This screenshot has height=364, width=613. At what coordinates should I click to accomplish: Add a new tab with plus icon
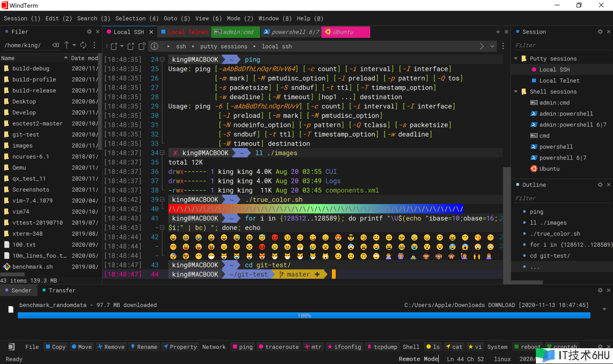(498, 32)
